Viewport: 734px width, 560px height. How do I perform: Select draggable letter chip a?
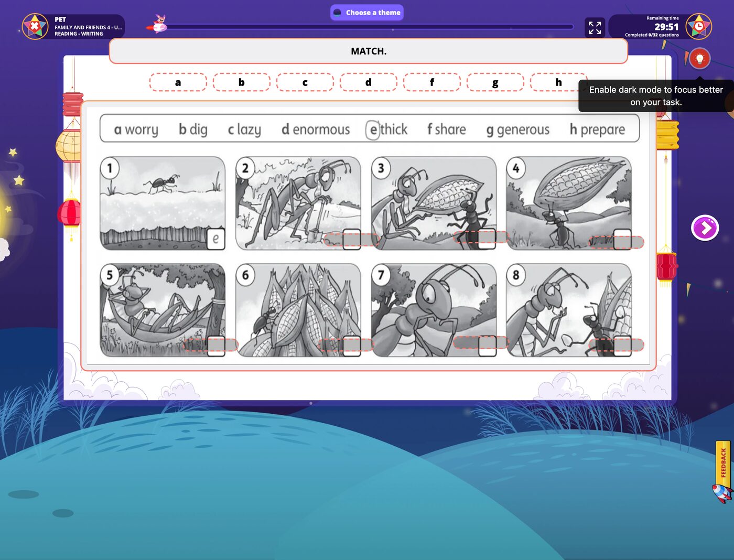[x=178, y=82]
